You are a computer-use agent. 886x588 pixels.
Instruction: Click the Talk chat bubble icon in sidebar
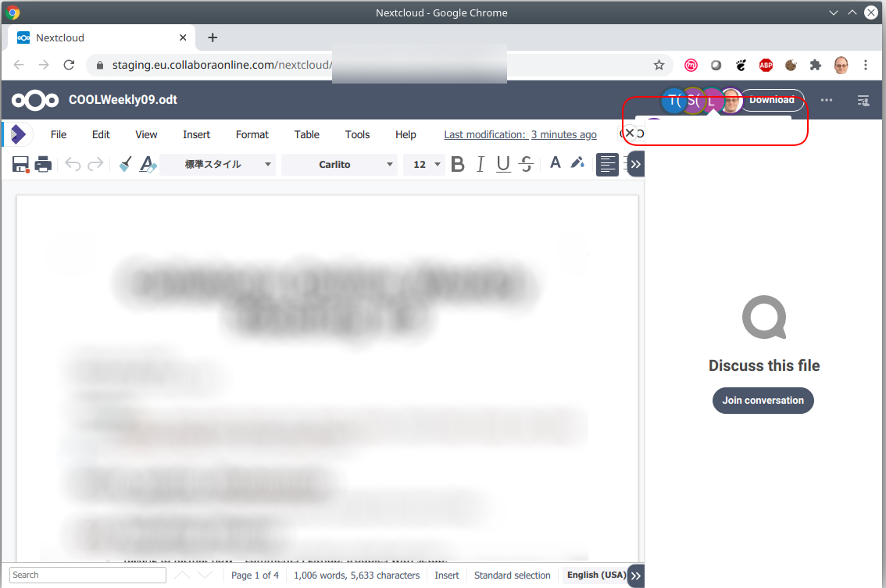(764, 318)
